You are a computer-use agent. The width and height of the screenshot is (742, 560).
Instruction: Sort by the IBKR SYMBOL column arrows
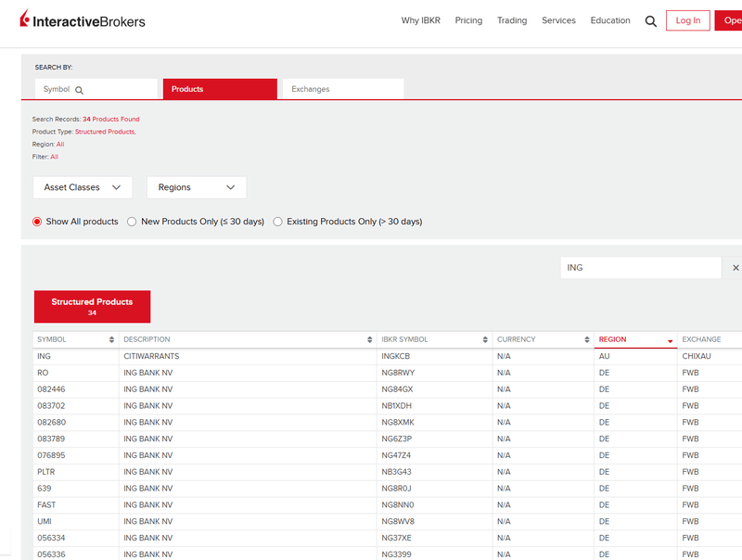click(x=485, y=339)
